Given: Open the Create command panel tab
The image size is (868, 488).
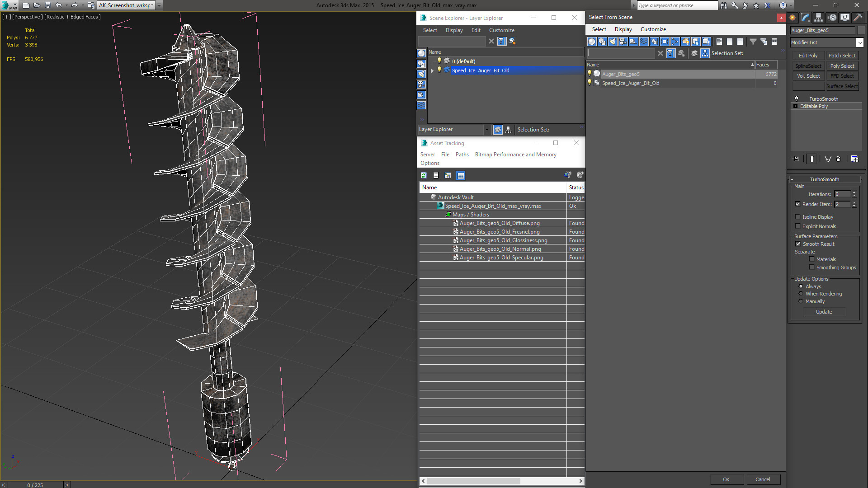Looking at the screenshot, I should tap(793, 18).
